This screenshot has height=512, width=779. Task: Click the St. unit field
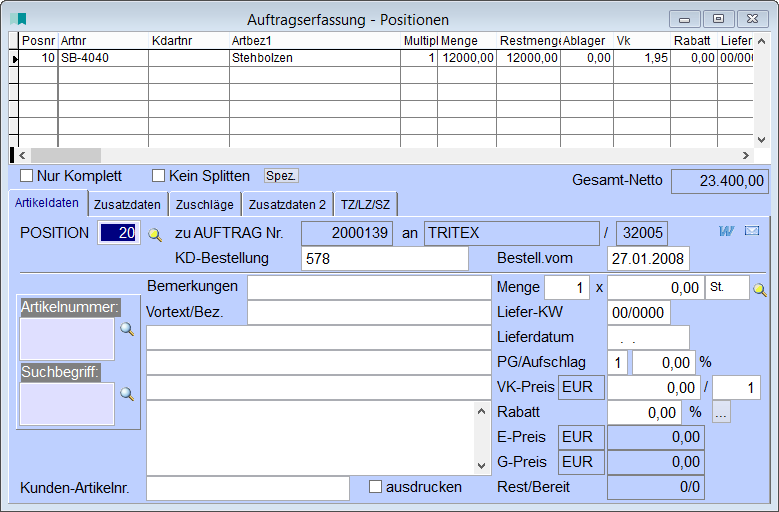727,288
